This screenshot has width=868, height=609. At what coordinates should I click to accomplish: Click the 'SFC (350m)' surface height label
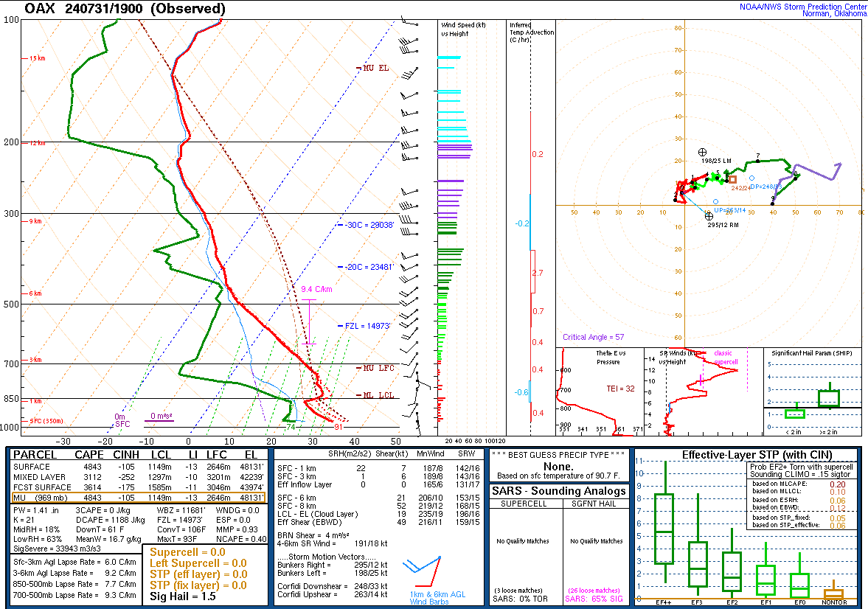point(44,421)
